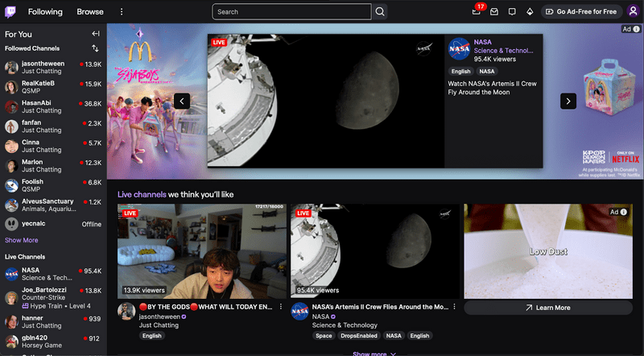Open jasontheween live stream thumbnail
This screenshot has height=356, width=644.
point(202,251)
